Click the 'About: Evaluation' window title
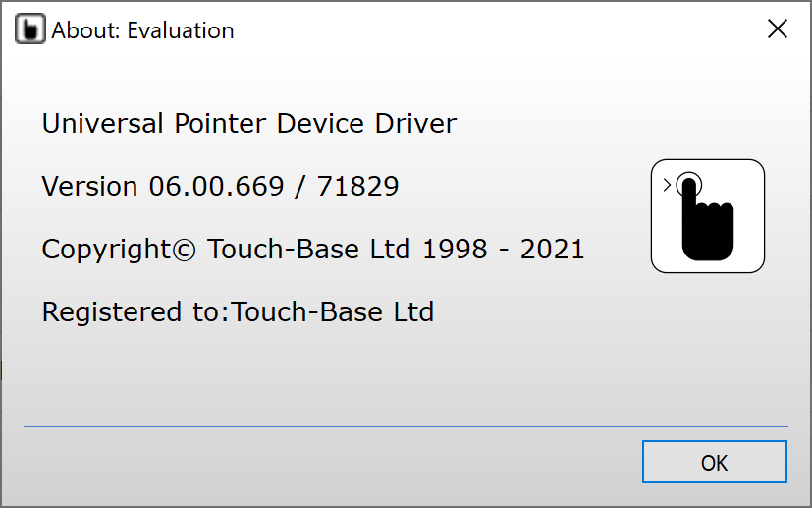812x508 pixels. pos(142,30)
